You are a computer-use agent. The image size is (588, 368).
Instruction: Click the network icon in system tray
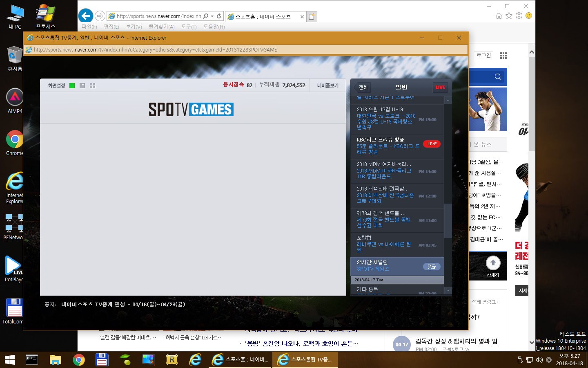pos(530,360)
